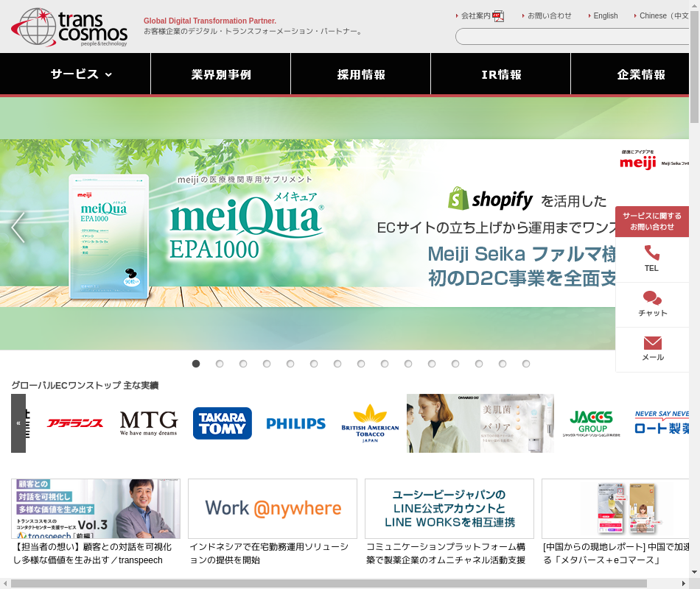The height and width of the screenshot is (589, 700).
Task: Select the last carousel dot
Action: [x=526, y=364]
